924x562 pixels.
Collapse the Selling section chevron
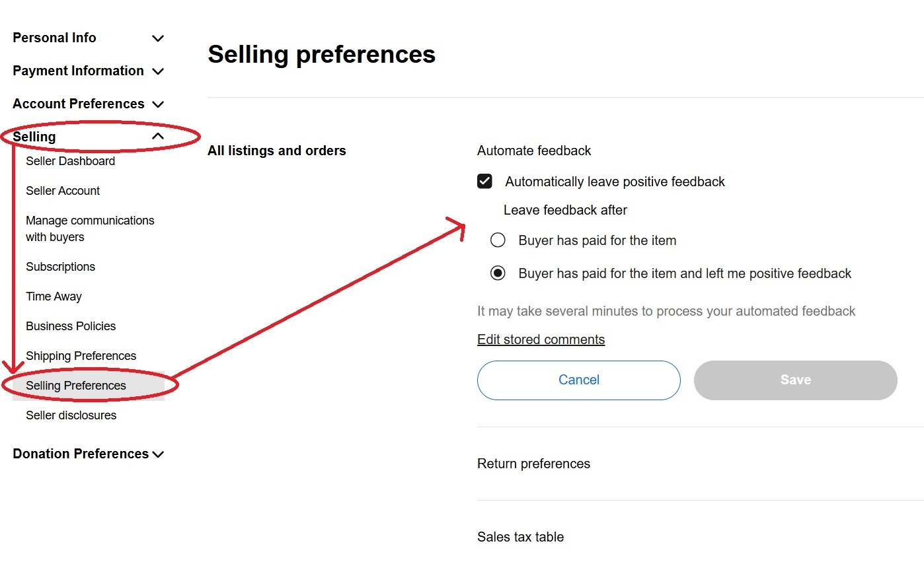(158, 137)
